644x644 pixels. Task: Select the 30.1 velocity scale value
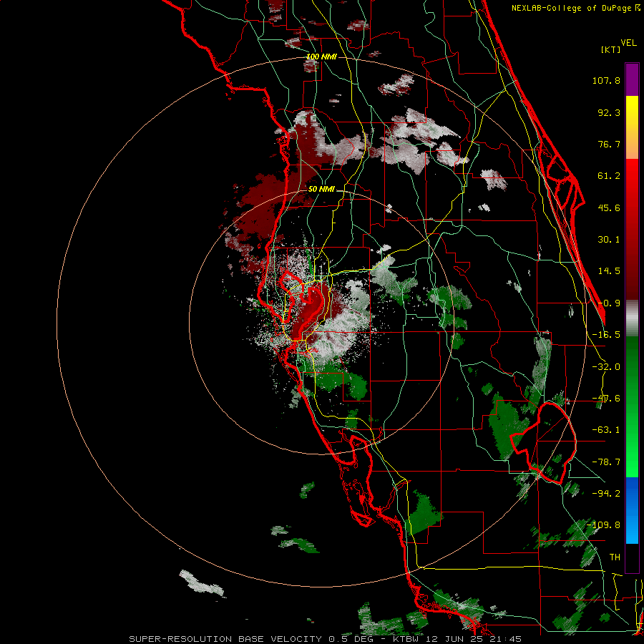[609, 240]
